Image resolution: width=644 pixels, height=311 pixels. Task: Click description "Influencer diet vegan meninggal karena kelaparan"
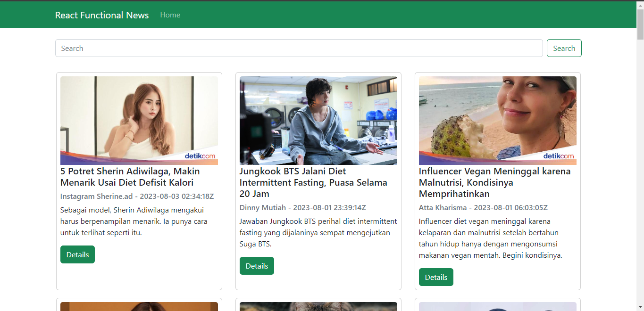(x=491, y=238)
